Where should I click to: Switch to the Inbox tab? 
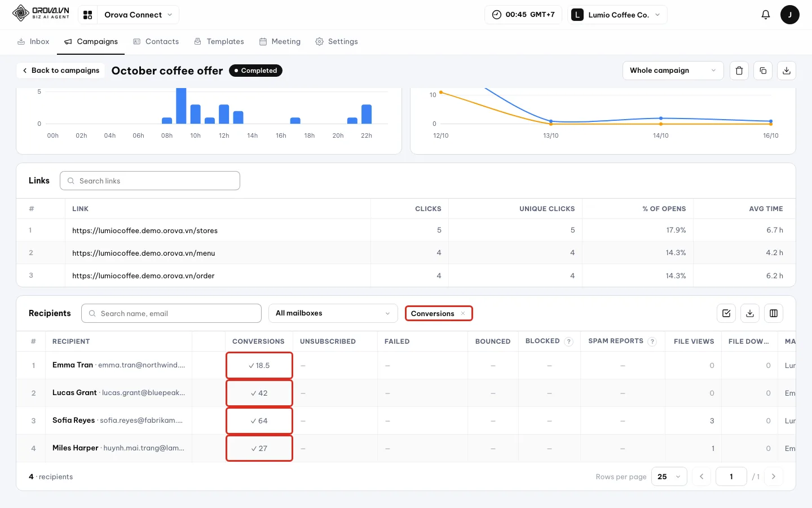(33, 42)
